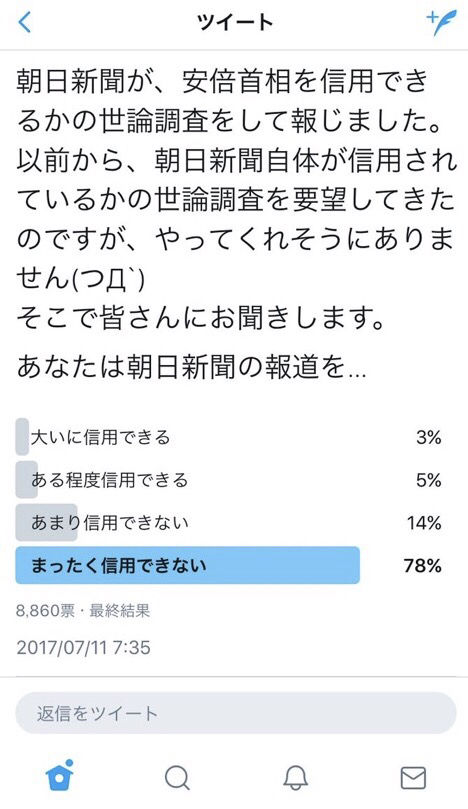Open the Notifications bell icon
This screenshot has width=468, height=809.
click(x=296, y=778)
